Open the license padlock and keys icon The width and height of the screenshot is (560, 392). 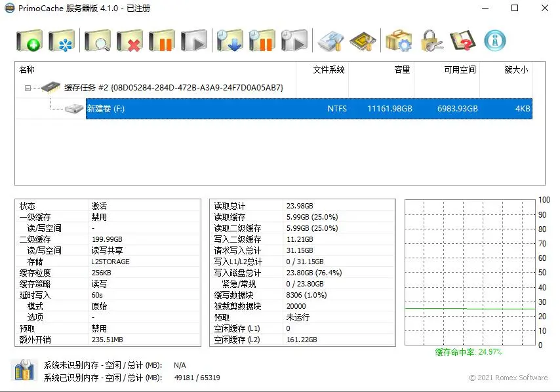click(431, 41)
